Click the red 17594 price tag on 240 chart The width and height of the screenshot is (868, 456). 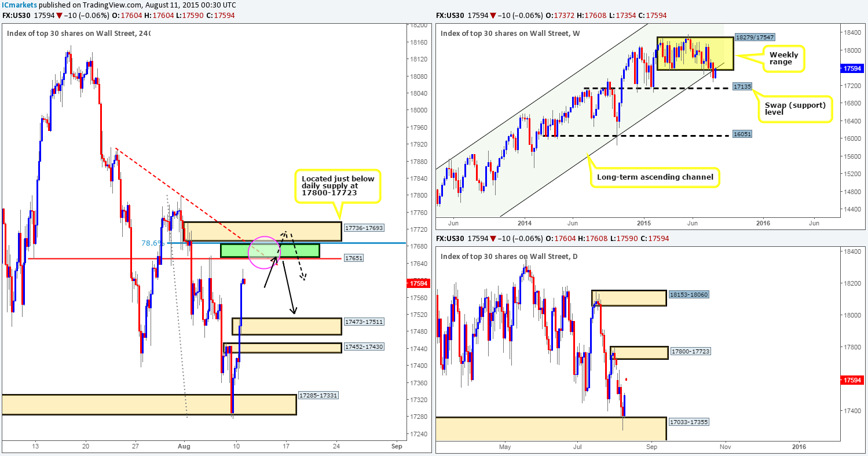coord(418,283)
